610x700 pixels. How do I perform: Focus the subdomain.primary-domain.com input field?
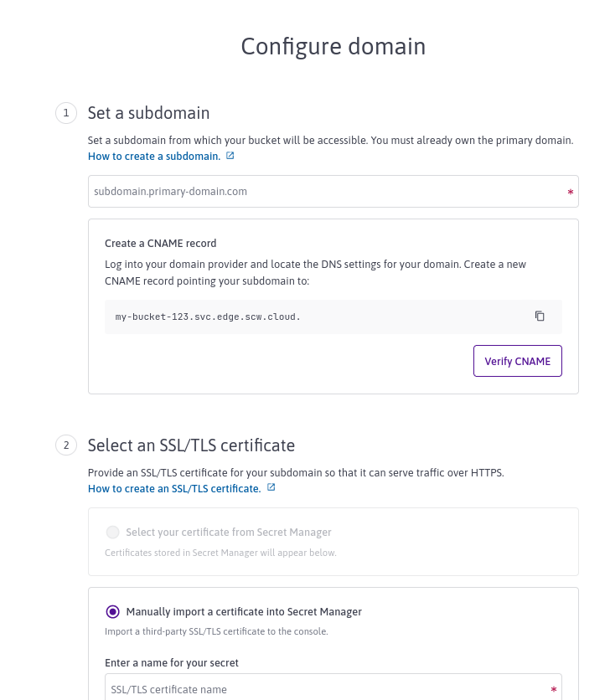[333, 192]
